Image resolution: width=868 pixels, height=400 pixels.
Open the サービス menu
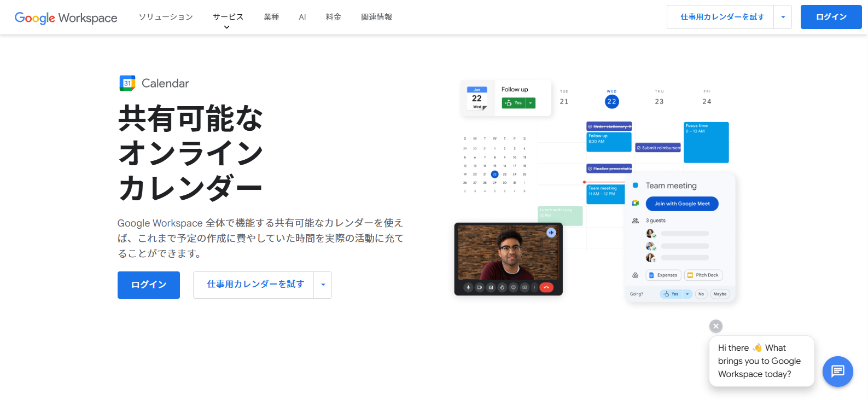tap(228, 17)
